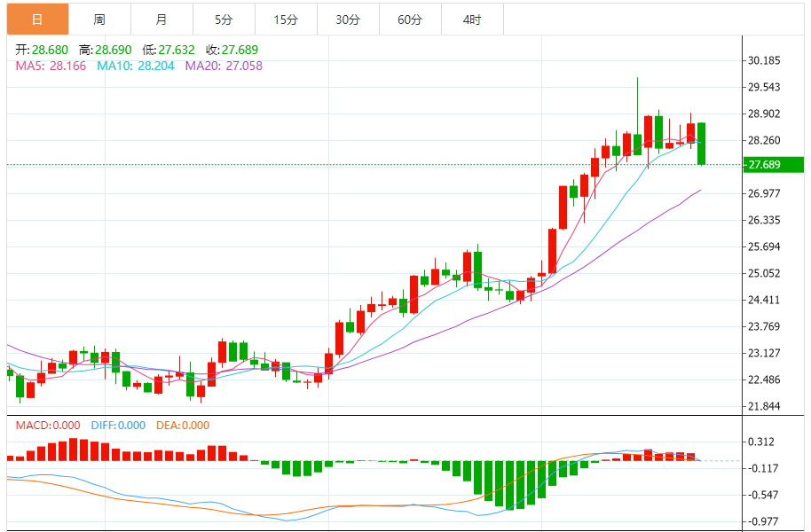Open the 60分 timeframe tab

pyautogui.click(x=410, y=20)
